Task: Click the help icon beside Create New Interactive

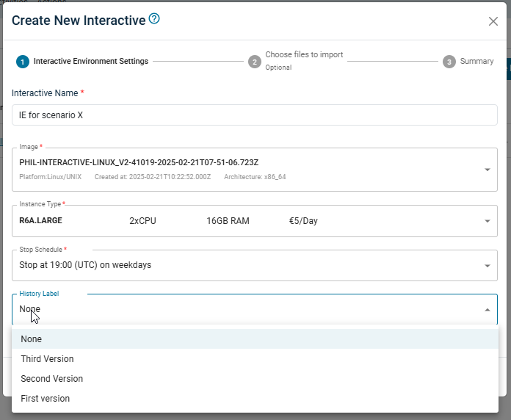Action: pyautogui.click(x=154, y=19)
